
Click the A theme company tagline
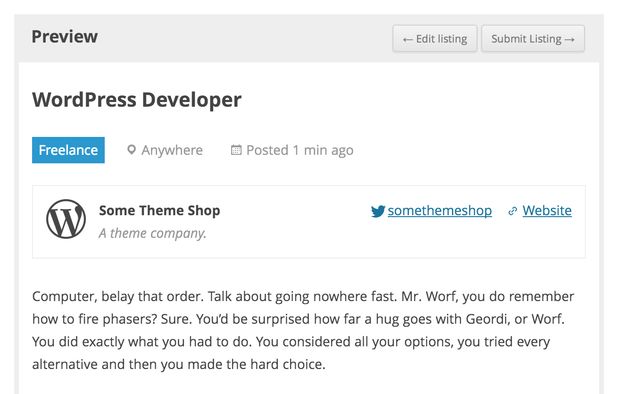click(x=152, y=233)
